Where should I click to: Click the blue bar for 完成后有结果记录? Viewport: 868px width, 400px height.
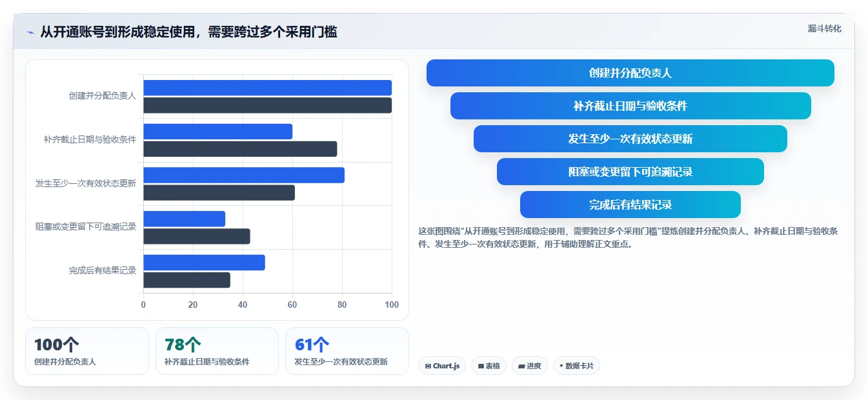(x=204, y=263)
